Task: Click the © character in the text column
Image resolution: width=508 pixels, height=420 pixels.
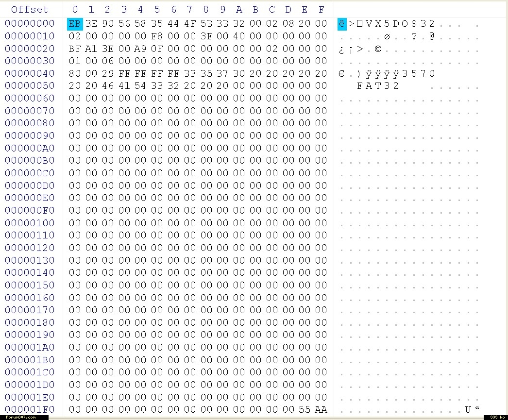Action: coord(378,49)
